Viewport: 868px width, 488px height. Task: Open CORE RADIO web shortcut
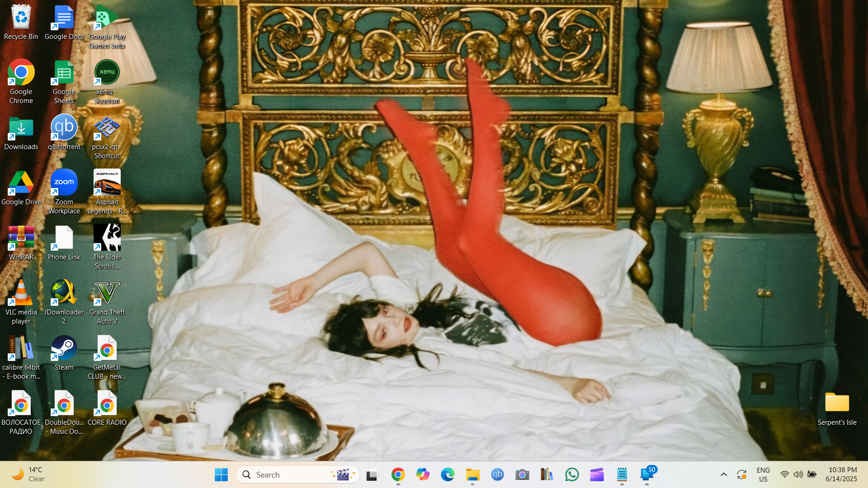tap(107, 409)
